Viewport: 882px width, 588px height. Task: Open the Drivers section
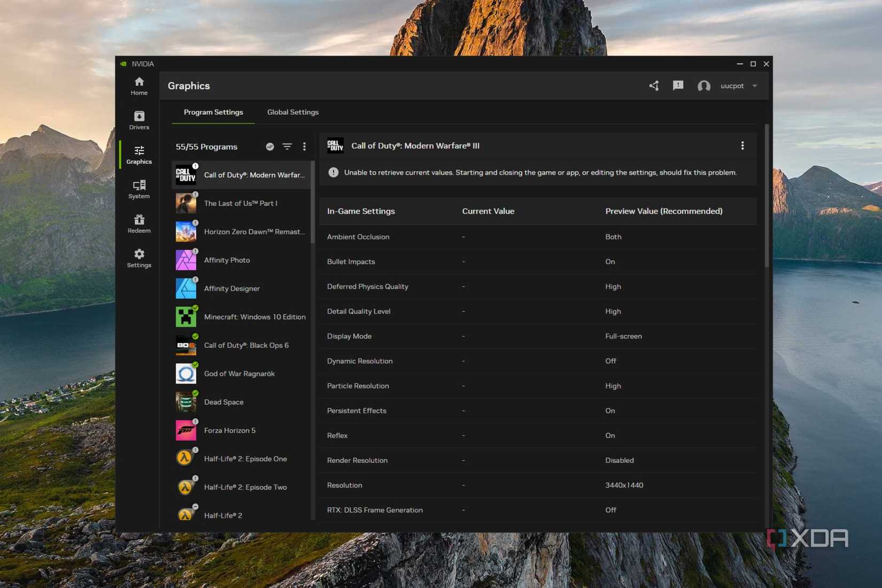pyautogui.click(x=138, y=121)
